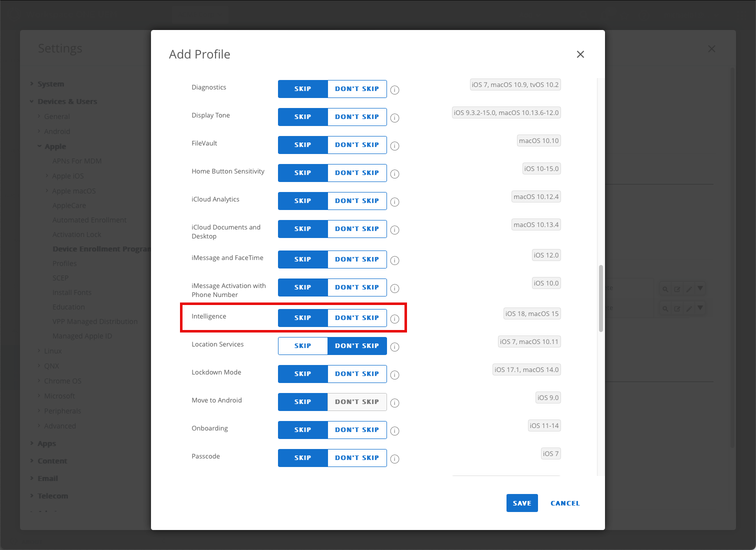Open the info tooltip beside Diagnostics
The width and height of the screenshot is (756, 550).
coord(394,90)
